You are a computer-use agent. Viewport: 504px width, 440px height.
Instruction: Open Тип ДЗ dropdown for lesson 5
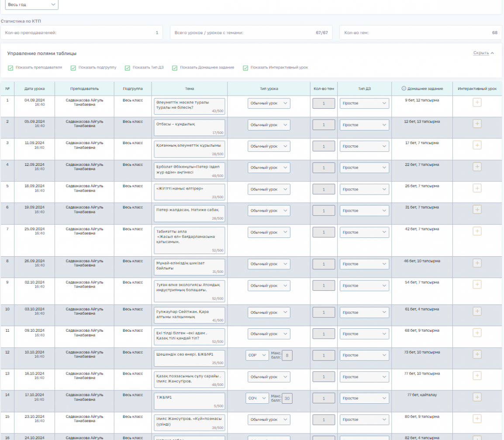pos(364,189)
